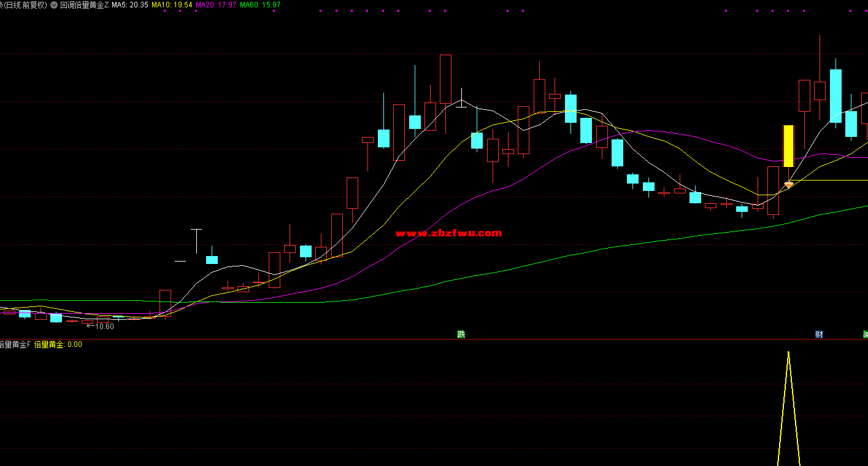Click the 10.60 lowest price label
Screen dimensions: 868x466
point(103,327)
